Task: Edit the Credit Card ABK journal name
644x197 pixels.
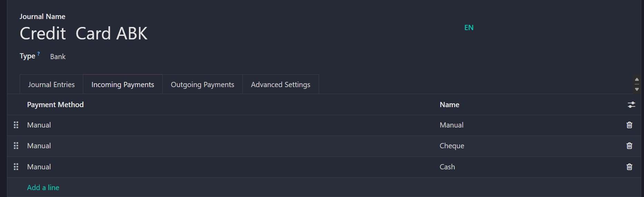Action: pos(84,34)
